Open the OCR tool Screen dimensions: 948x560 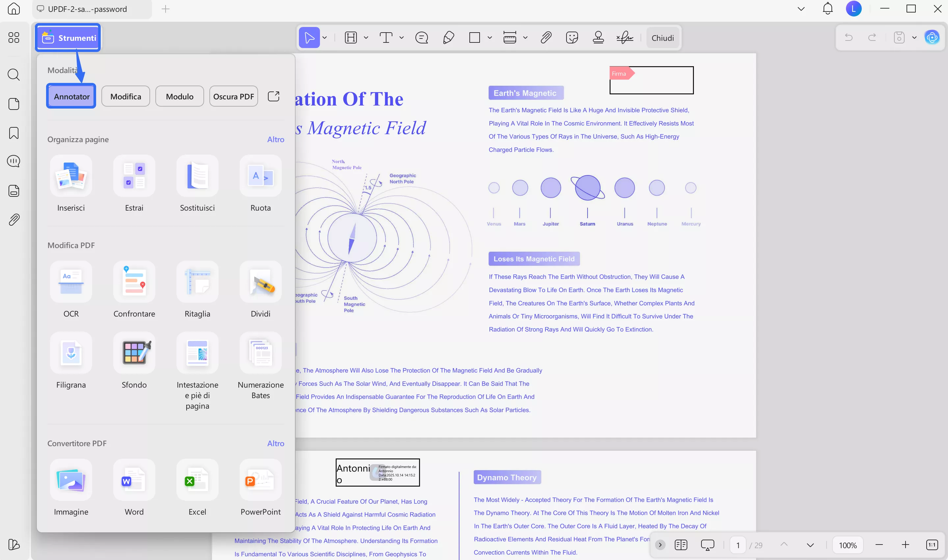pos(71,282)
